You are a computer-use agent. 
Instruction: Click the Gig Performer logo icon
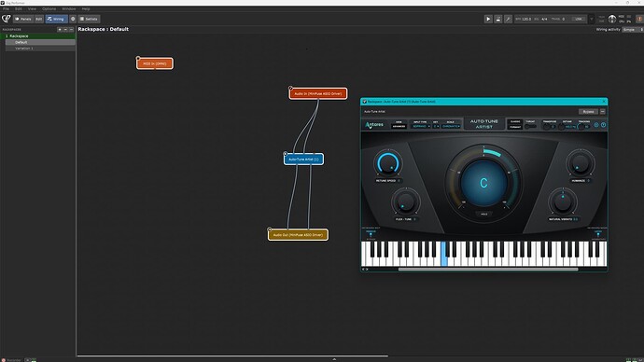7,19
